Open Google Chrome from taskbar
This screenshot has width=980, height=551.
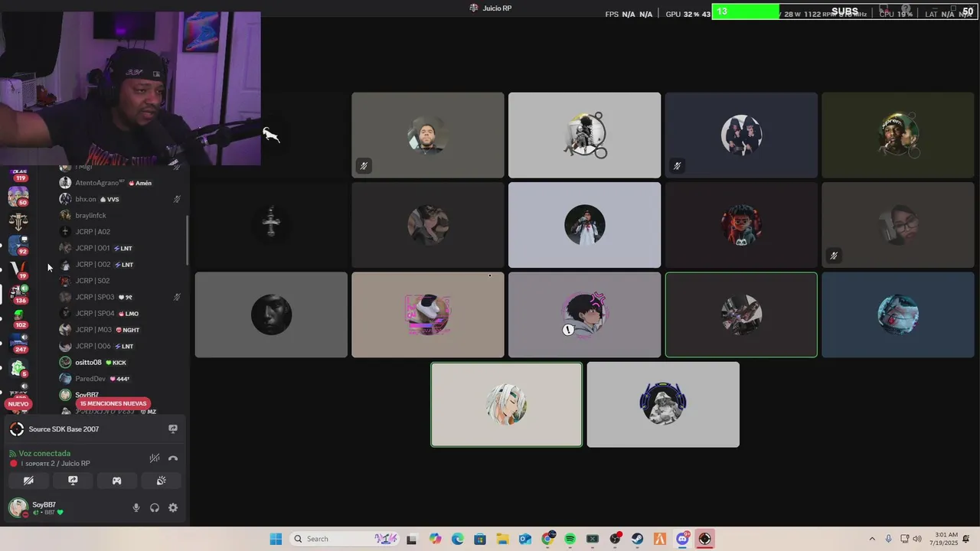[x=547, y=539]
